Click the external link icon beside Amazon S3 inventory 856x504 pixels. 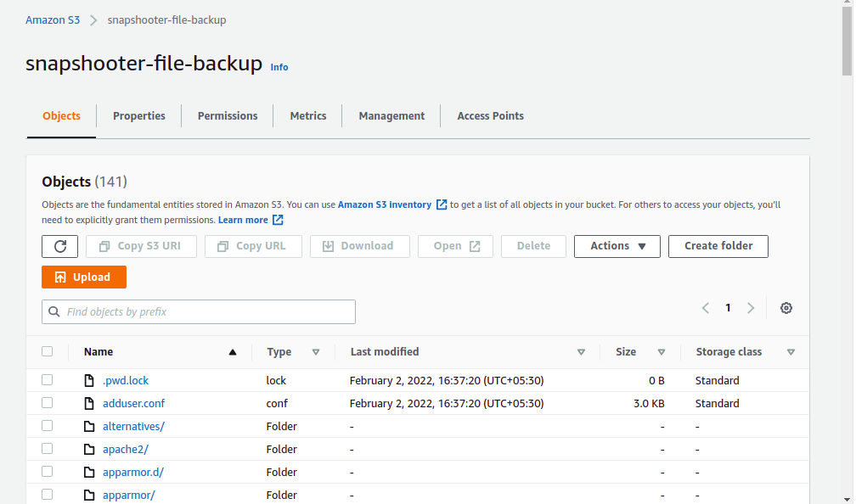(x=442, y=204)
